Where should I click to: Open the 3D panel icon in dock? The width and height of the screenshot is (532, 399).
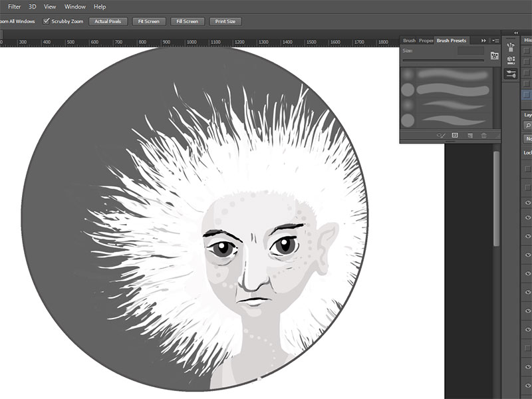pyautogui.click(x=511, y=60)
